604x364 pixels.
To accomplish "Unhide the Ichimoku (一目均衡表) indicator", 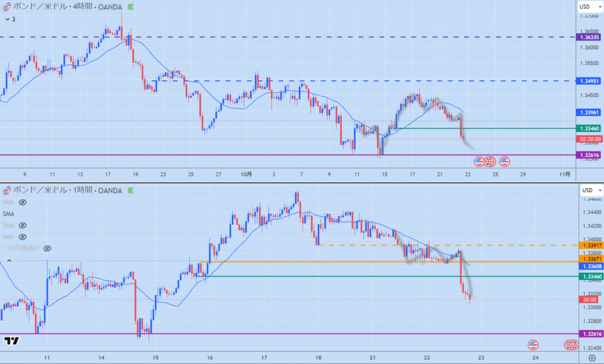I will coord(47,248).
